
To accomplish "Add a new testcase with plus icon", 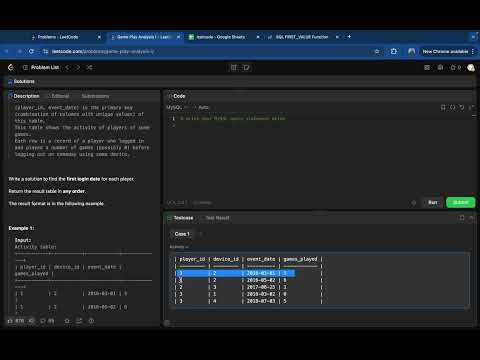I will 201,234.
